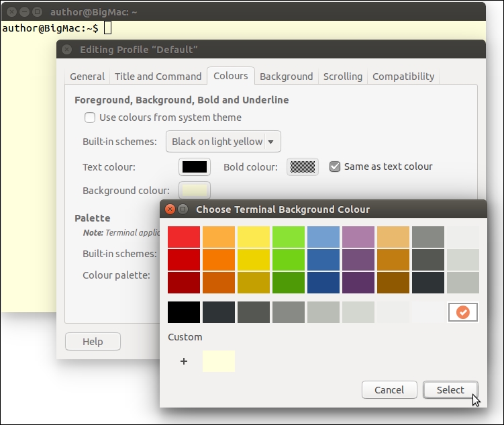Pick the bright red swatch in top row
Viewport: 504px width, 425px height.
184,237
